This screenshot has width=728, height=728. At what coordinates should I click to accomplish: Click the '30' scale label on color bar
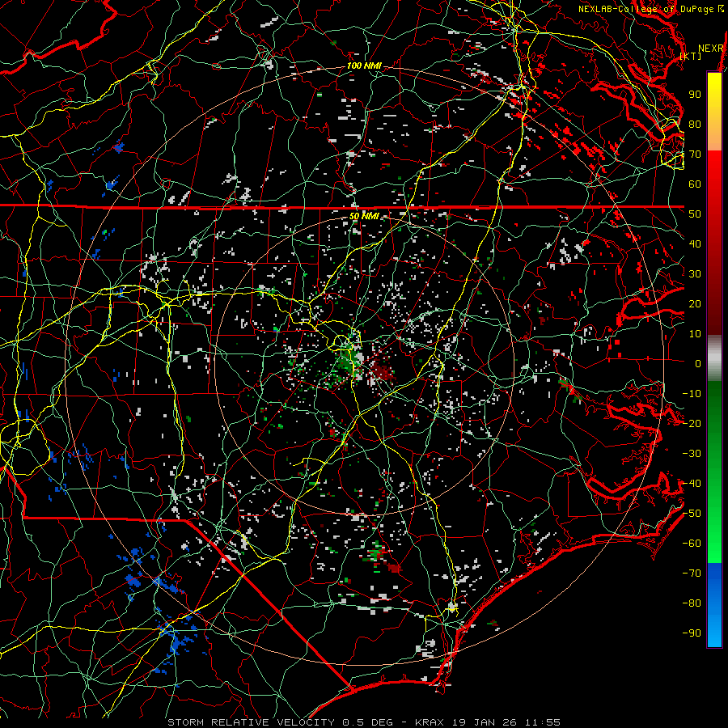(695, 274)
